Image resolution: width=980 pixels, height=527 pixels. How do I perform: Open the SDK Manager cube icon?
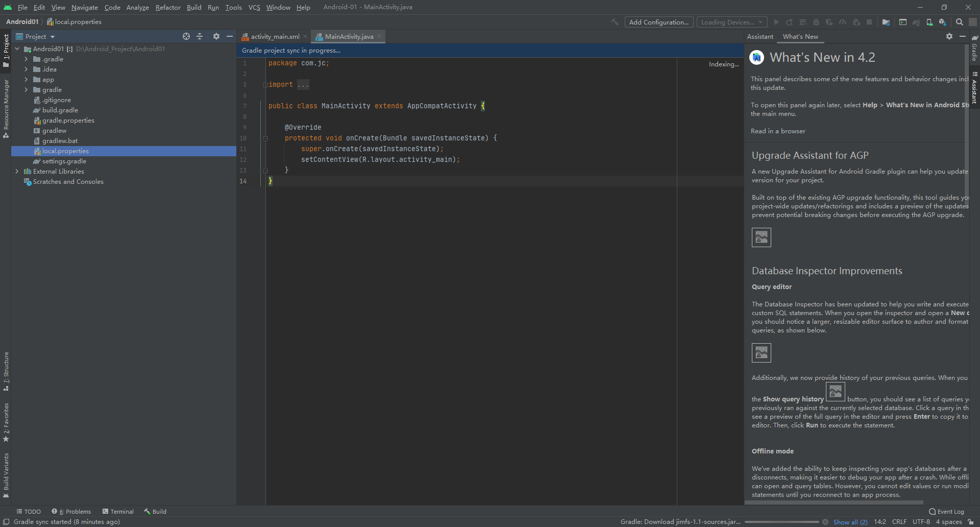point(943,22)
